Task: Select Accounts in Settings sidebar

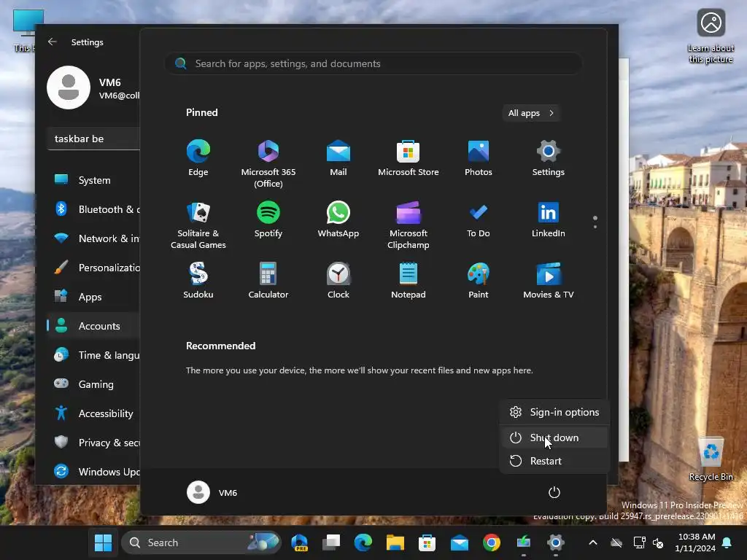Action: click(94, 326)
